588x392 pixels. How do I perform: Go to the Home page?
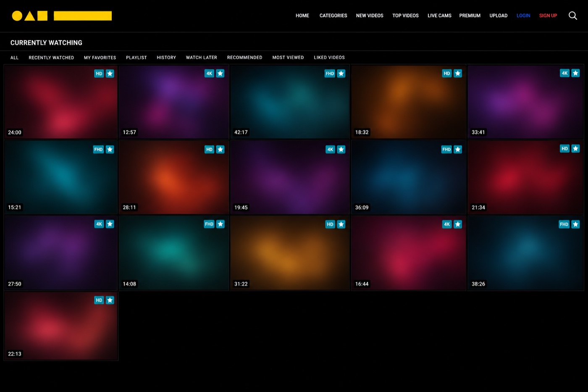click(x=302, y=16)
